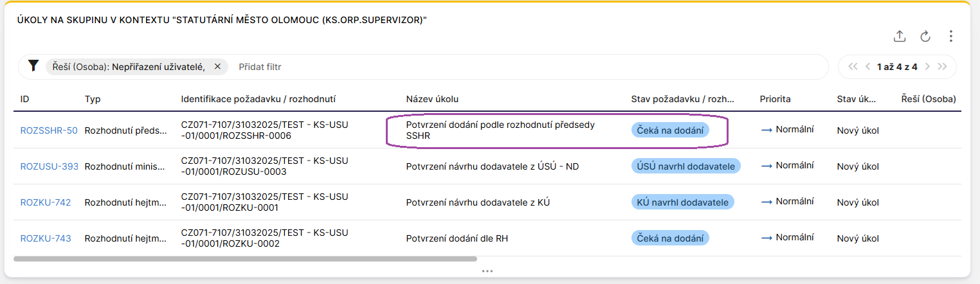Image resolution: width=980 pixels, height=284 pixels.
Task: Click the funnel filter icon
Action: click(x=34, y=66)
